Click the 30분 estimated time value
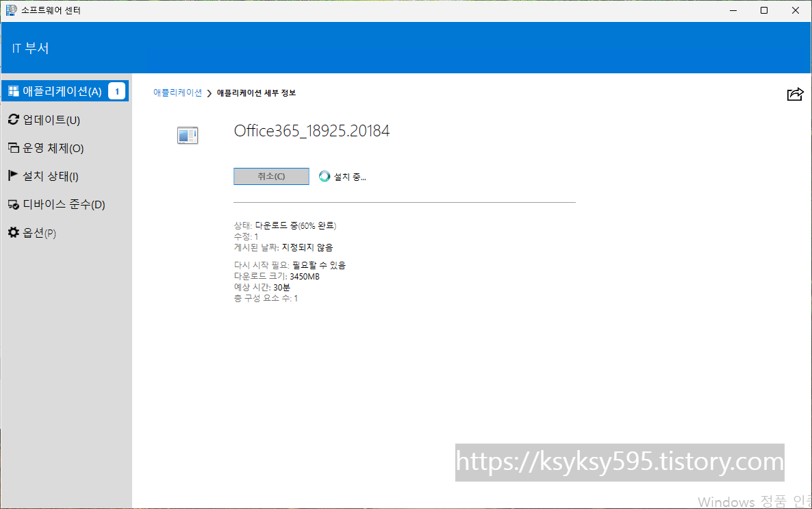 pos(281,287)
